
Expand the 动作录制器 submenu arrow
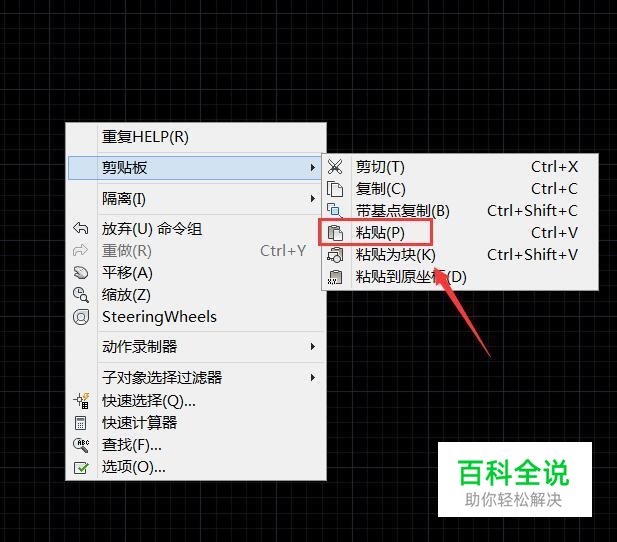click(313, 347)
